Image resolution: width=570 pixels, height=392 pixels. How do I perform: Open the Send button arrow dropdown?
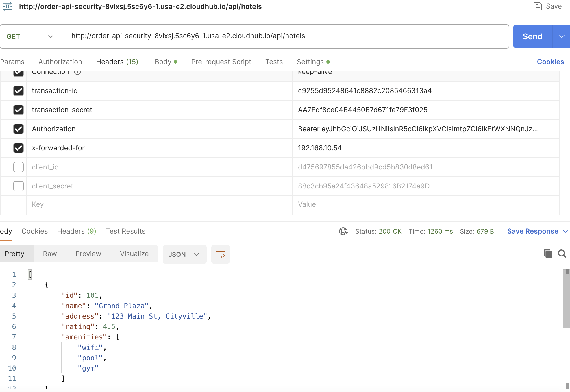click(562, 36)
